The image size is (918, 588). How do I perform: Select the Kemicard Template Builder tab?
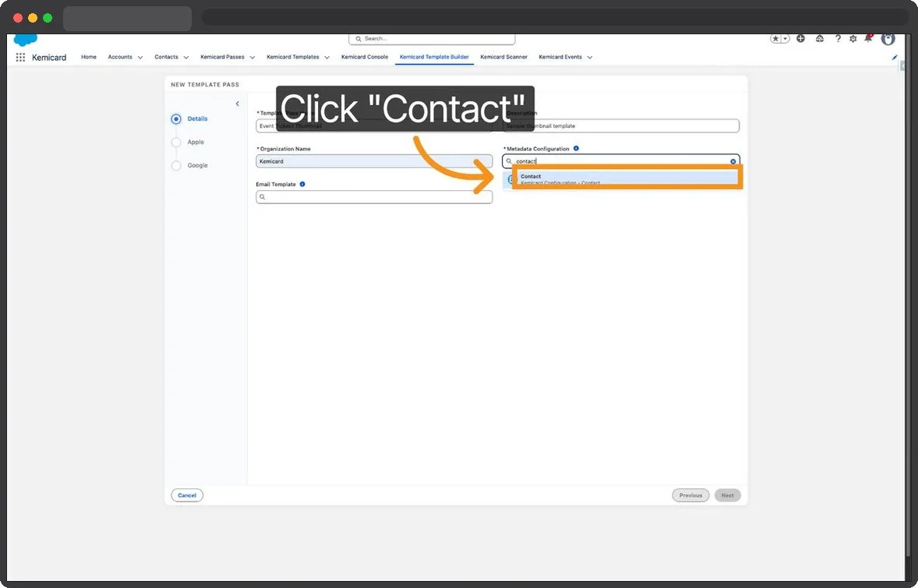pos(434,57)
